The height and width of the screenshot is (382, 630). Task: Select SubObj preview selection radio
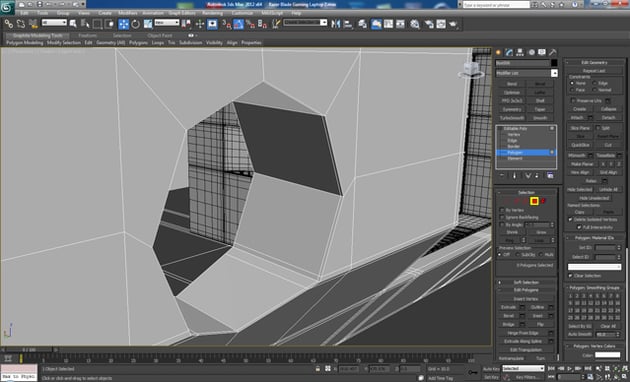coord(518,255)
